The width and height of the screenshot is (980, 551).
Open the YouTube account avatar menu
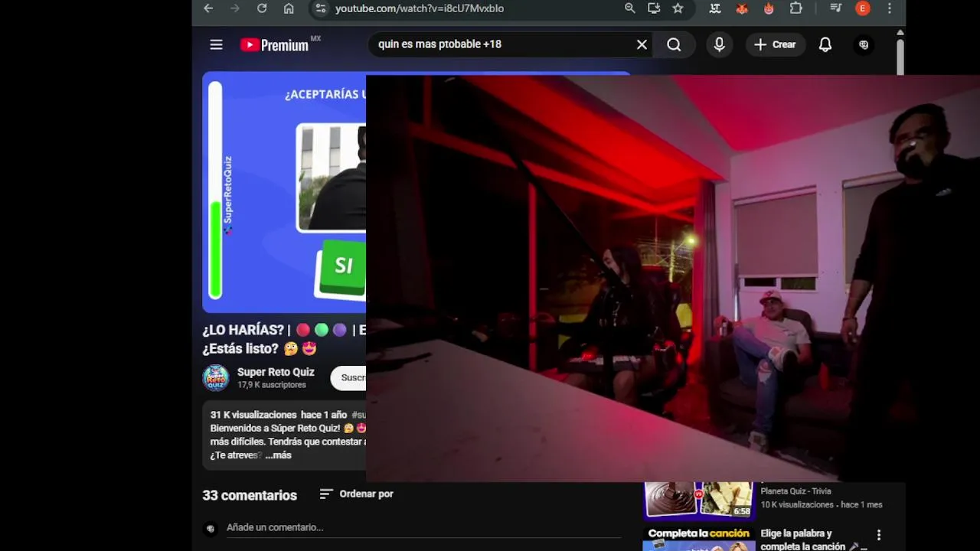tap(864, 44)
